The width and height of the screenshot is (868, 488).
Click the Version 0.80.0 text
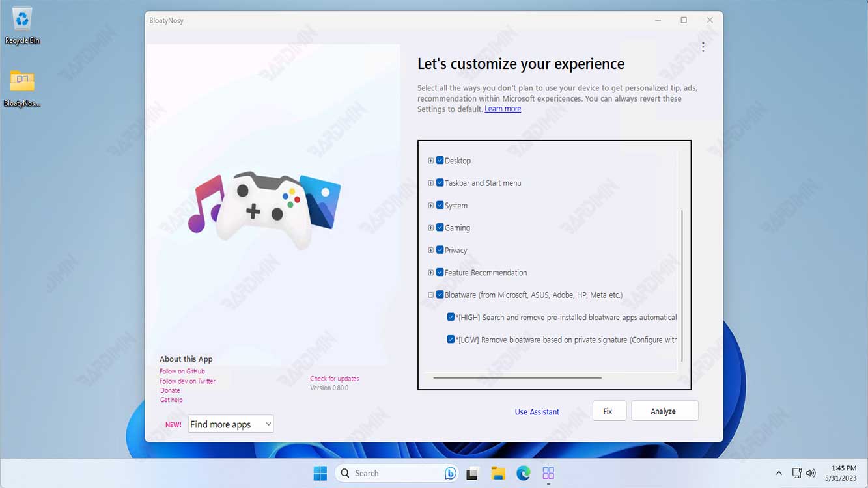(x=329, y=388)
